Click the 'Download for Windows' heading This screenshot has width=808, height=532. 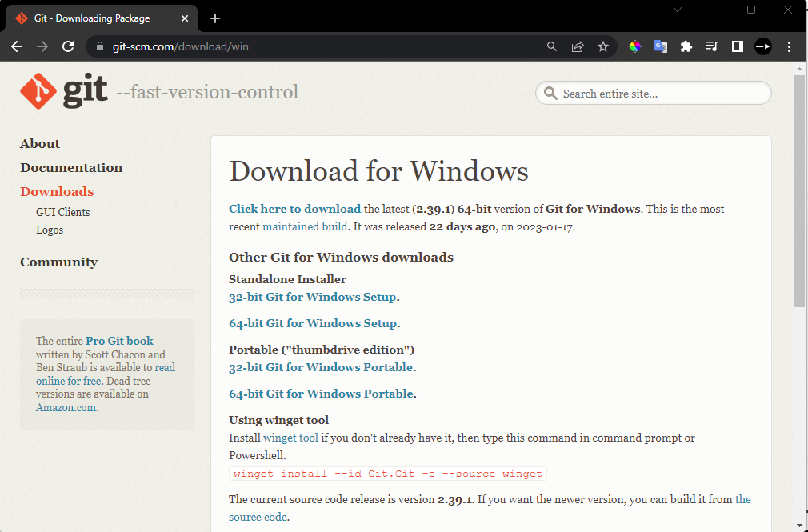[x=378, y=171]
